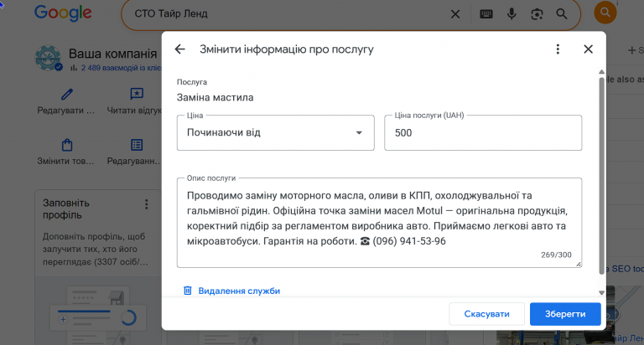Open Google Lens image search icon
644x345 pixels.
click(537, 14)
